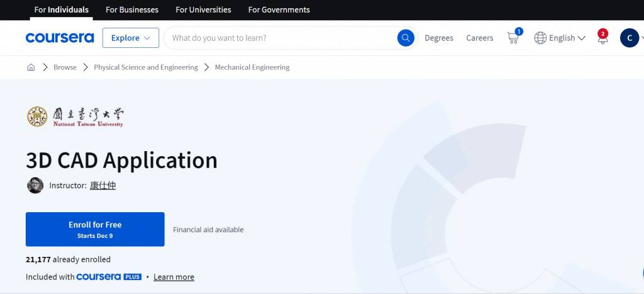Open the shopping cart
The width and height of the screenshot is (644, 294).
coord(513,38)
